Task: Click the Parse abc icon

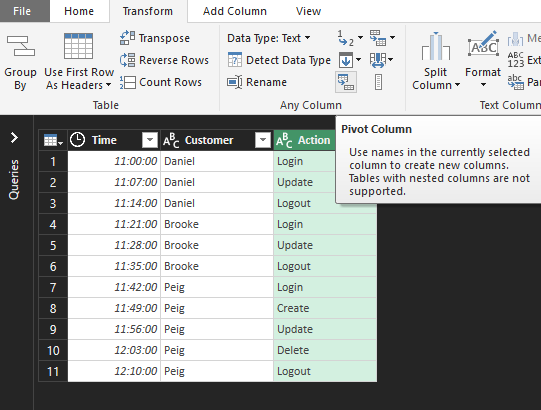Action: tap(515, 82)
